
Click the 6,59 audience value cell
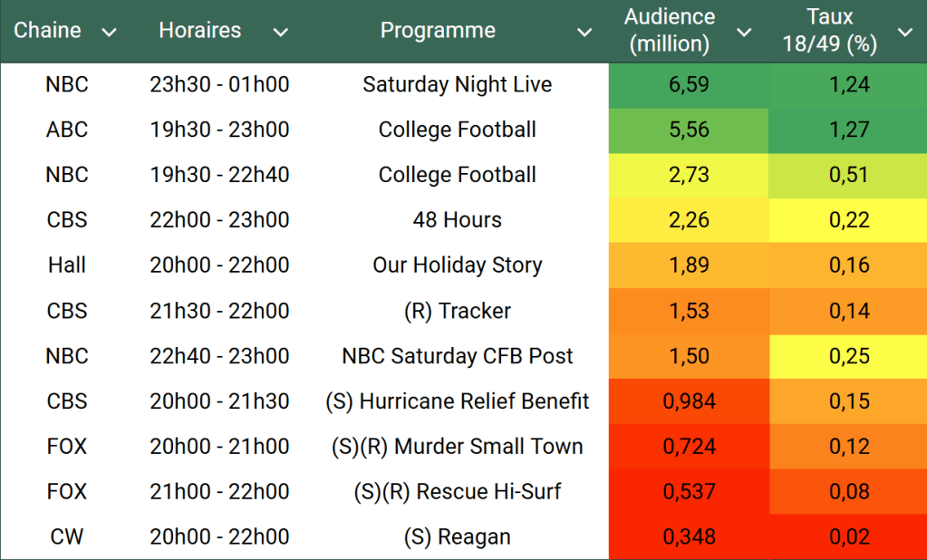click(x=689, y=85)
